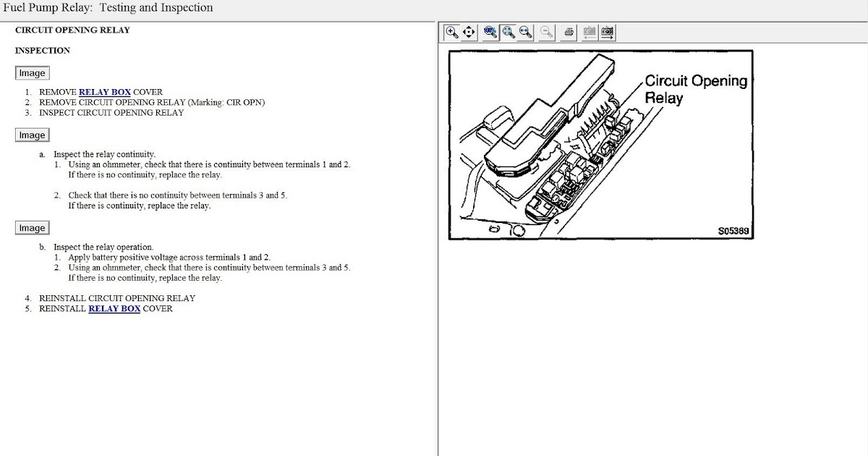Click 'REMOVE CIRCUIT OPENING RELAY (Marking: CIR OPN)' step
This screenshot has width=868, height=456.
click(x=152, y=103)
